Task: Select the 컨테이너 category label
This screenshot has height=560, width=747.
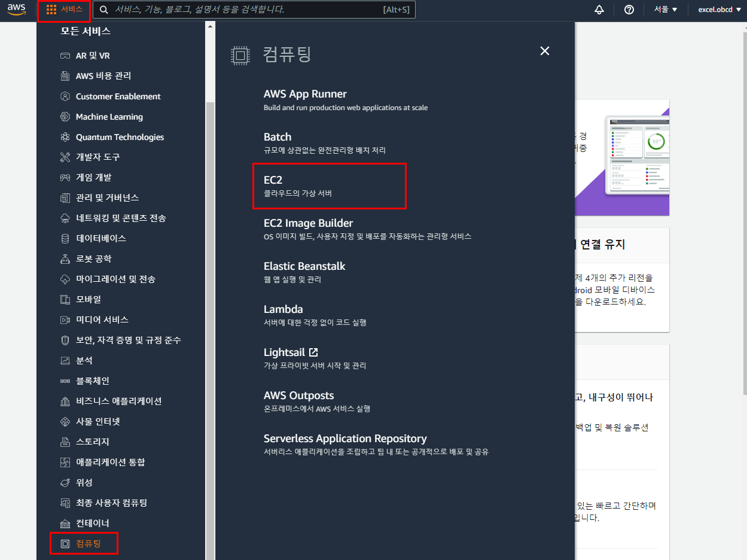Action: (93, 523)
